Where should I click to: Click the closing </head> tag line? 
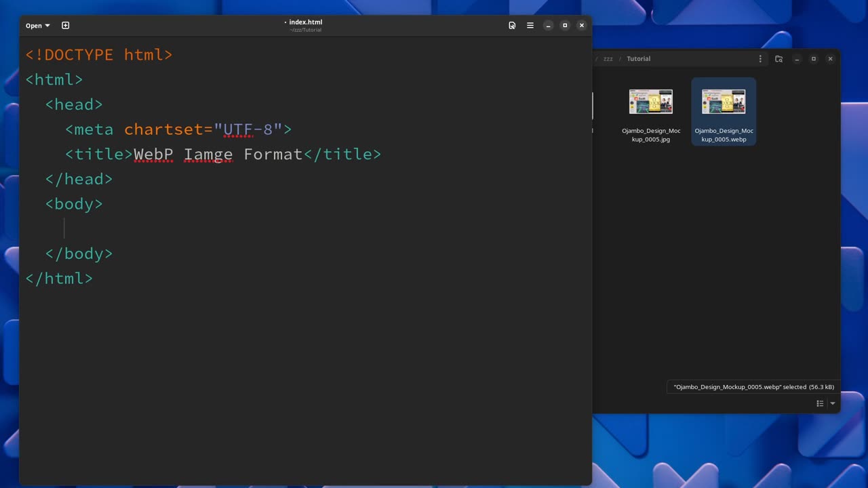pyautogui.click(x=79, y=179)
